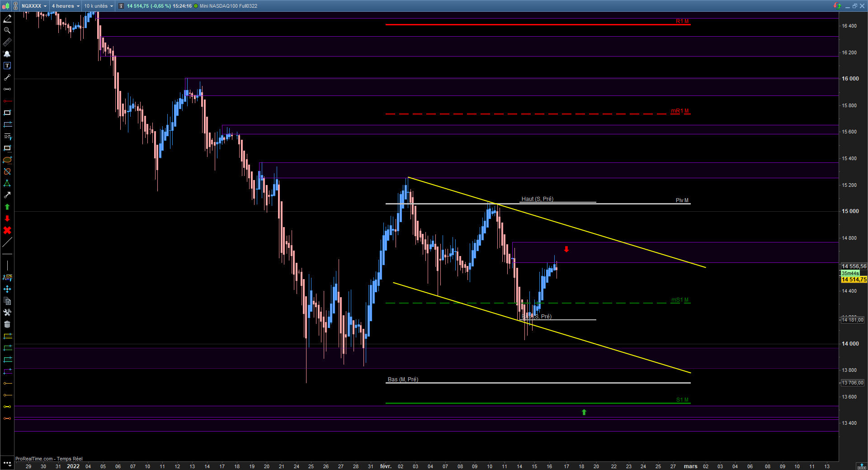Image resolution: width=868 pixels, height=470 pixels.
Task: Activate the magnifier zoom tool
Action: 7,30
